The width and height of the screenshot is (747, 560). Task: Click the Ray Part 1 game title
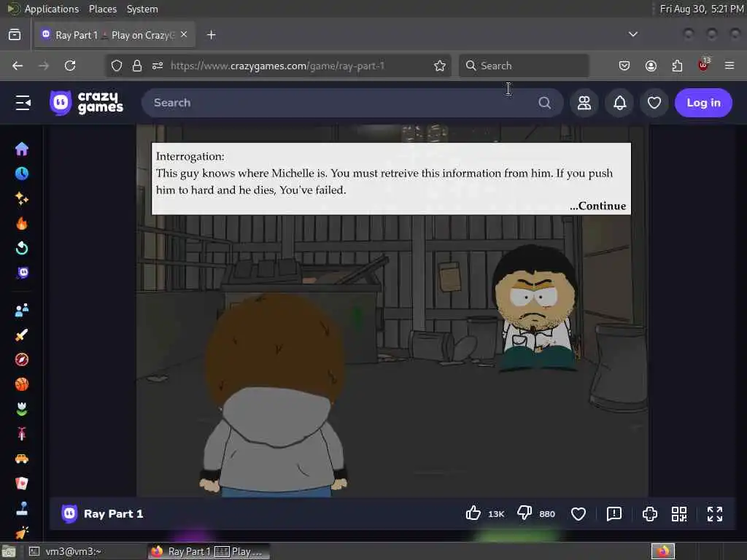113,514
